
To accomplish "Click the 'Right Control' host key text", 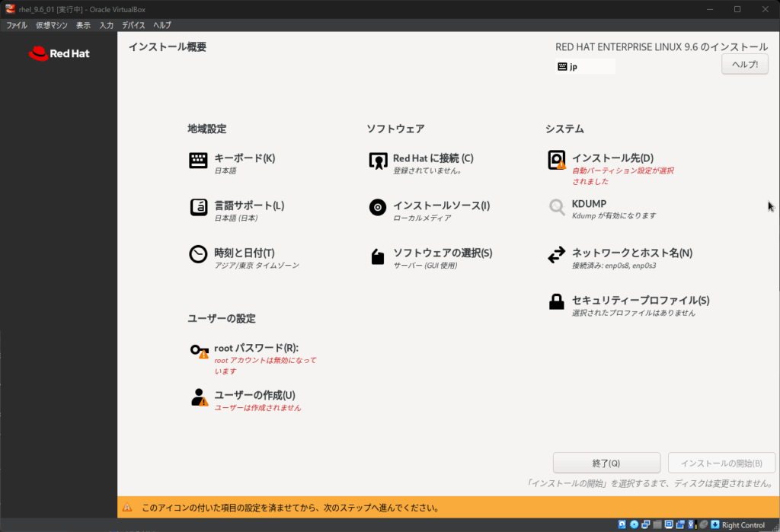I will pyautogui.click(x=743, y=525).
